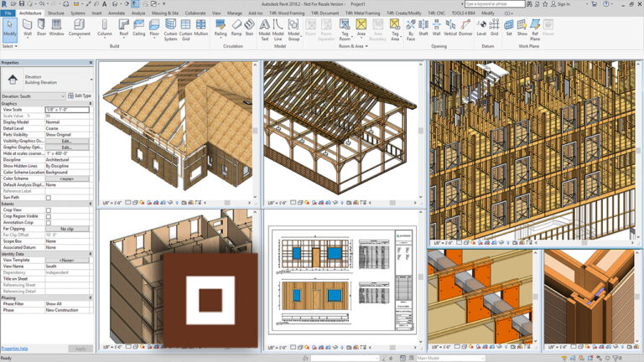This screenshot has width=644, height=362.
Task: Choose the Ref Plane tool
Action: point(535,29)
